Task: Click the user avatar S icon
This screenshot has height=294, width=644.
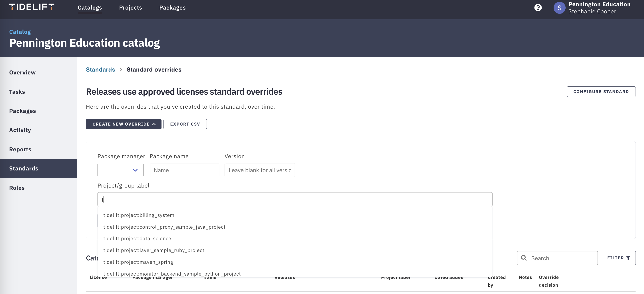Action: (559, 8)
